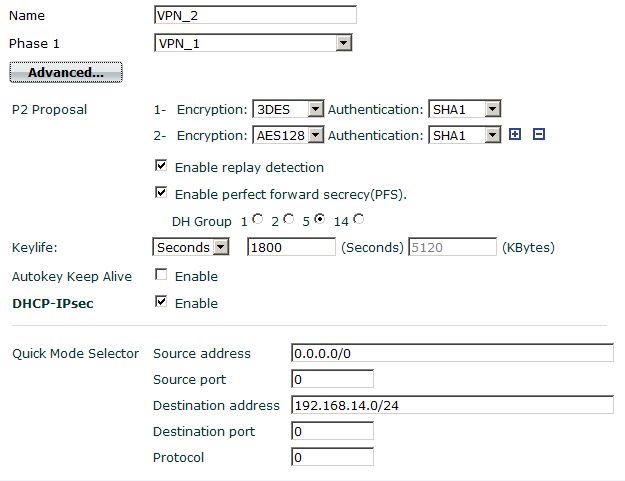Toggle perfect forward secrecy (PFS) checkbox
This screenshot has width=625, height=481.
(x=161, y=193)
